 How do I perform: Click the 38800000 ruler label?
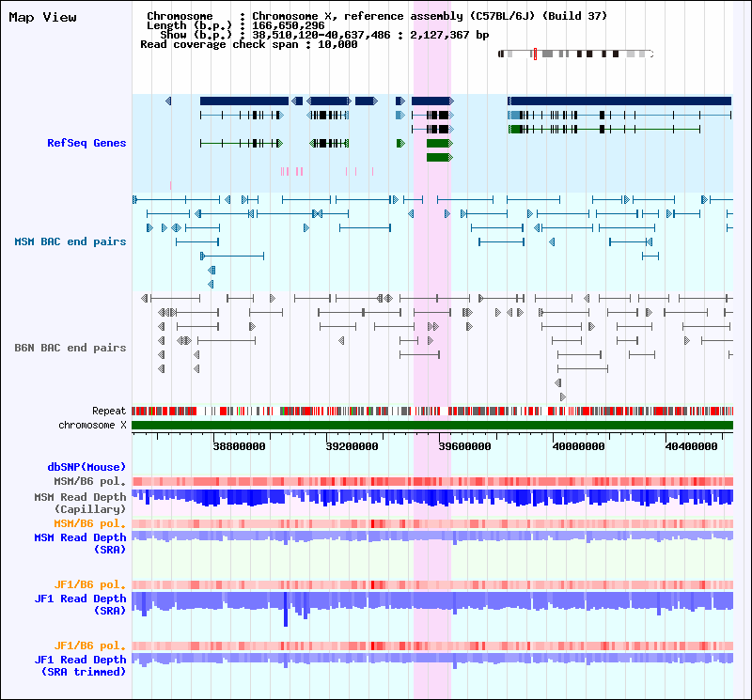(239, 446)
